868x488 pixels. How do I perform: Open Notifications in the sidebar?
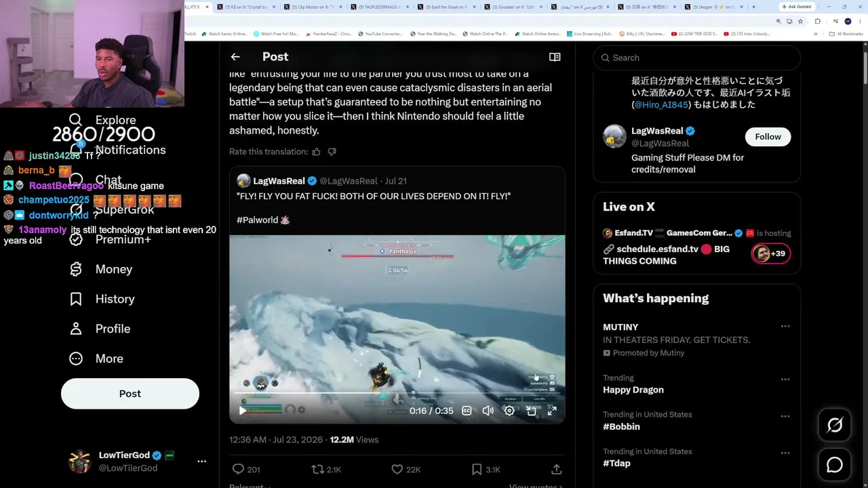[119, 150]
